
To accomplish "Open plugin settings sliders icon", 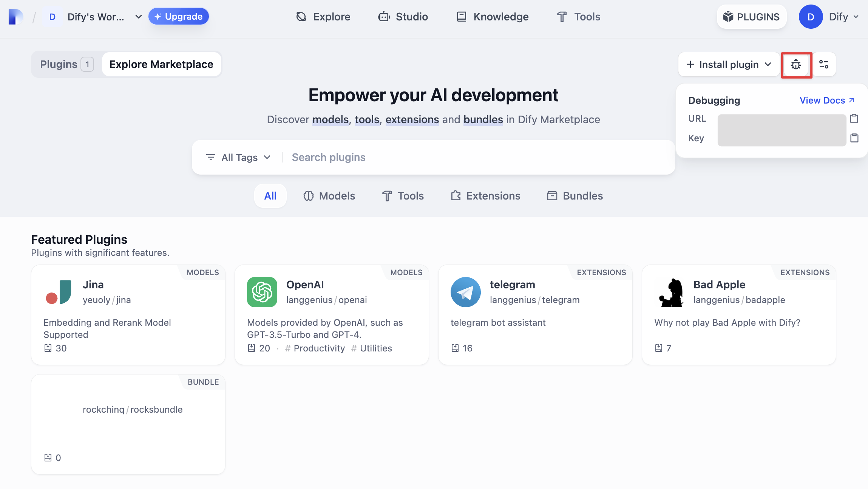I will coord(824,65).
